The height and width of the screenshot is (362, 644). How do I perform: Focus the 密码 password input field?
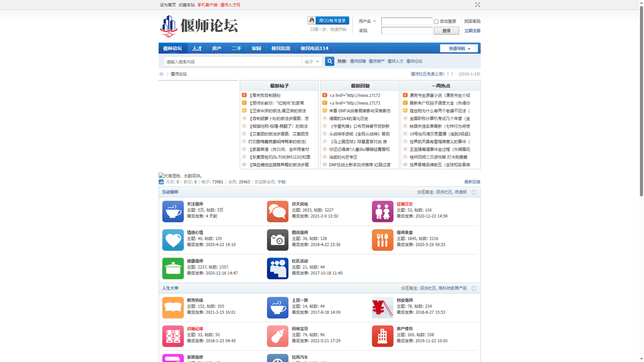pos(407,31)
